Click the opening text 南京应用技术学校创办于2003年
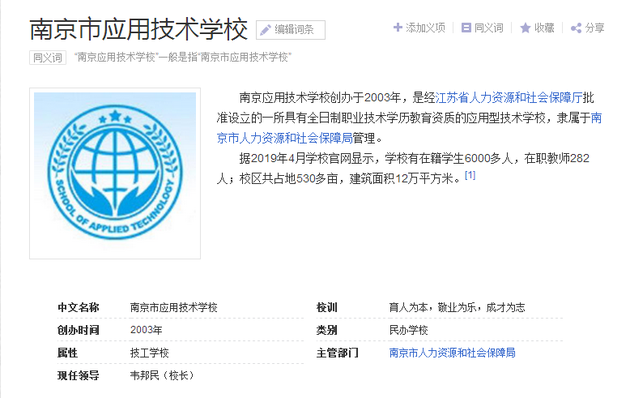This screenshot has height=398, width=630. tap(320, 98)
